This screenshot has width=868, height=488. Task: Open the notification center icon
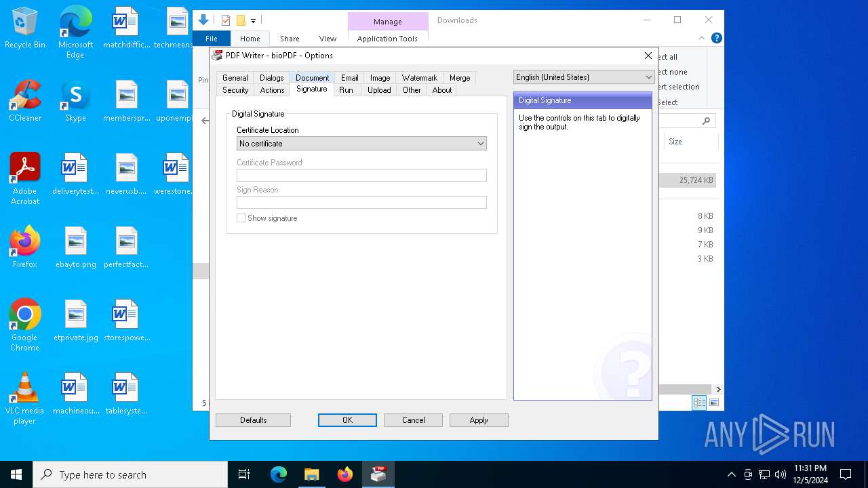coord(846,474)
